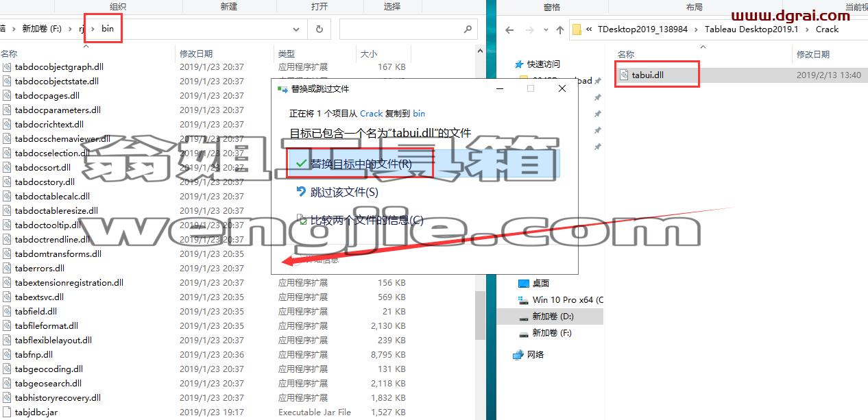The height and width of the screenshot is (420, 868).
Task: Refresh the bin folder in left window
Action: click(x=319, y=29)
